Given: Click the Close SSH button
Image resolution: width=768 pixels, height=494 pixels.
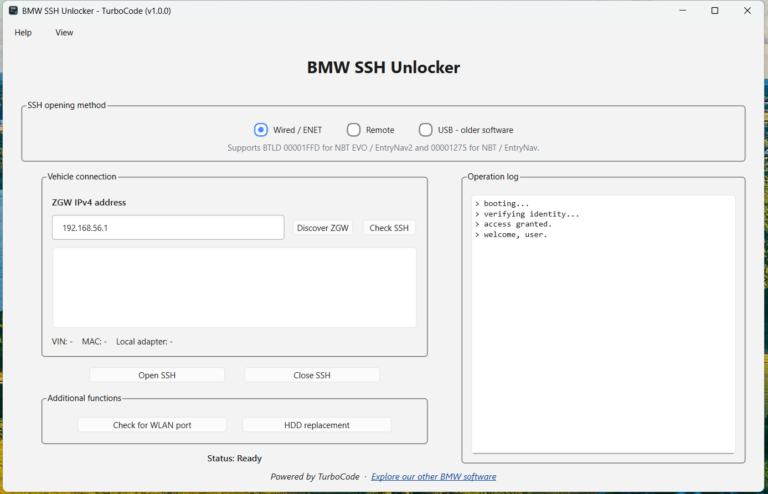Looking at the screenshot, I should click(x=312, y=375).
